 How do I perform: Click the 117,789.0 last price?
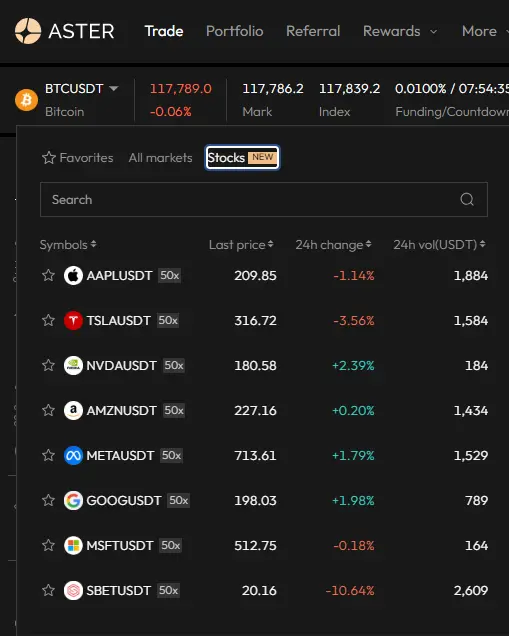point(181,88)
